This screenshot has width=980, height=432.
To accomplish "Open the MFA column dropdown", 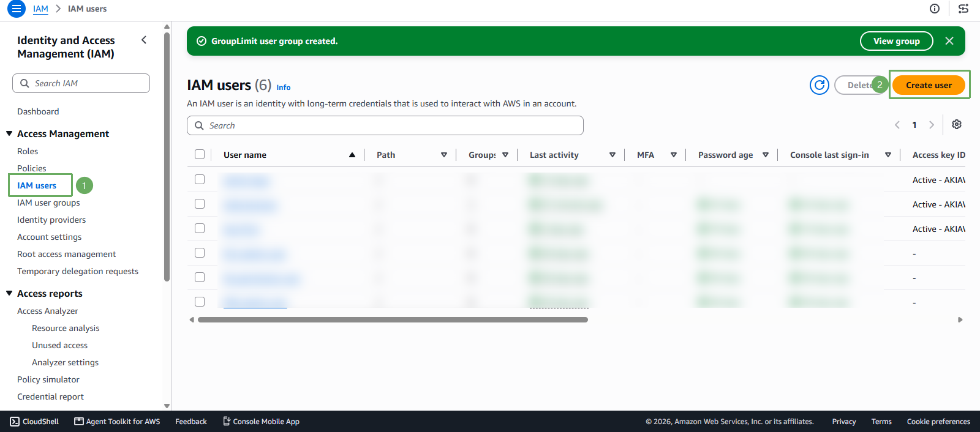I will tap(674, 155).
